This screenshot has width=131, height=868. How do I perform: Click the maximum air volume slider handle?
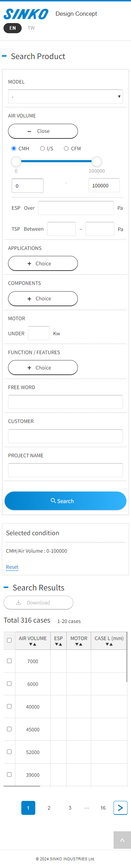tap(96, 162)
